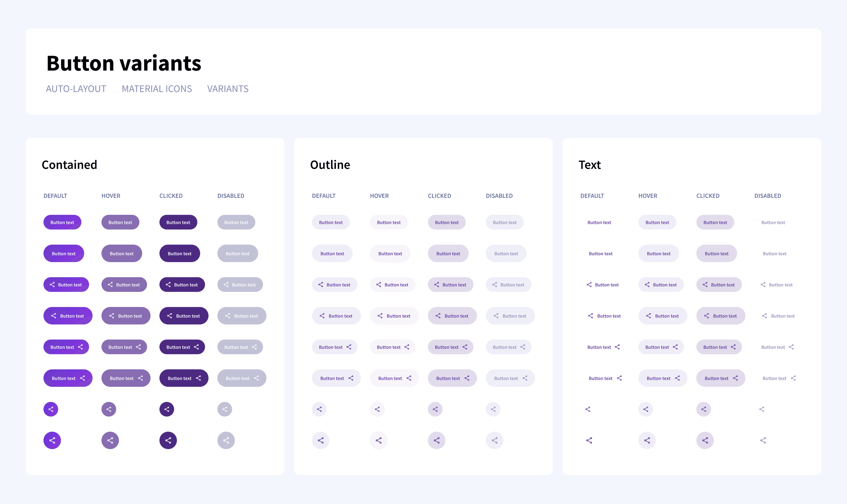Click small default Text button without icon

click(599, 222)
